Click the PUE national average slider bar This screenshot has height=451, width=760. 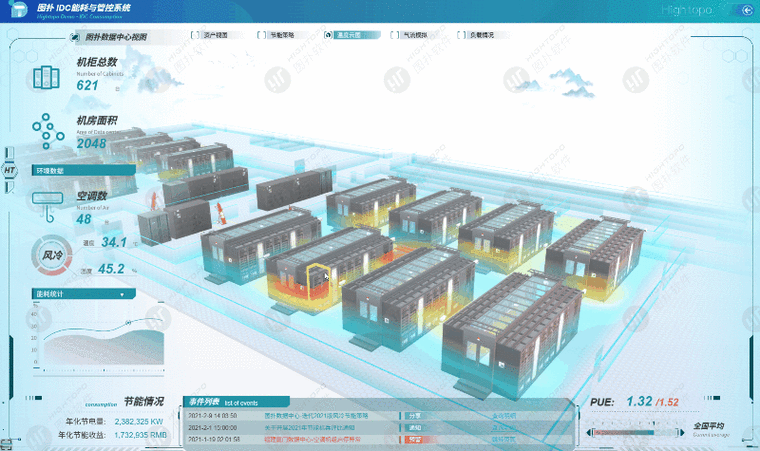(635, 433)
